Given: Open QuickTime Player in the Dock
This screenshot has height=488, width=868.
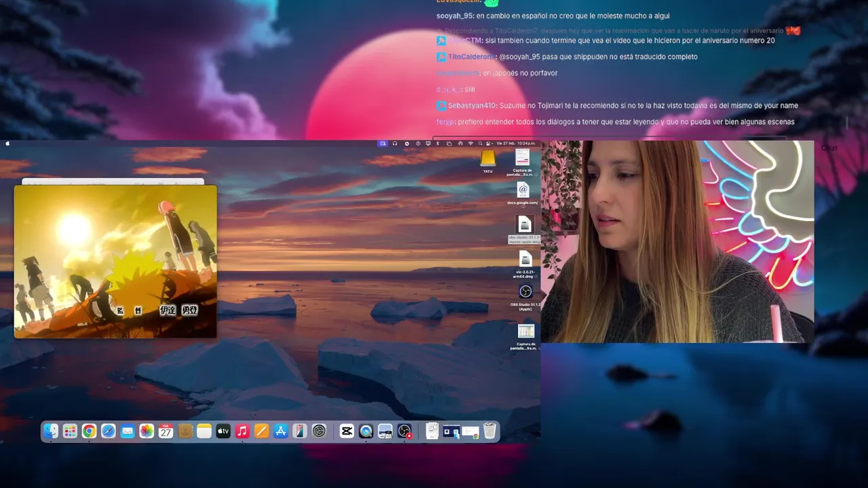Looking at the screenshot, I should (366, 431).
